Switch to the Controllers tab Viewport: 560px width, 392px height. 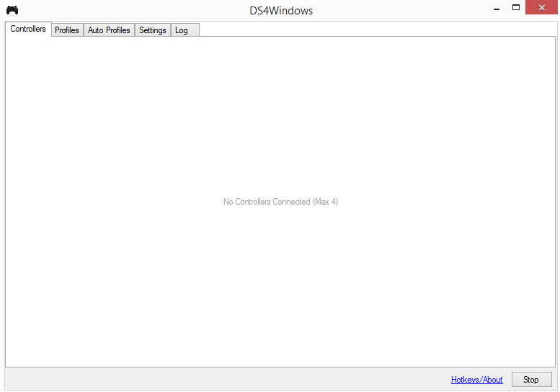click(28, 29)
